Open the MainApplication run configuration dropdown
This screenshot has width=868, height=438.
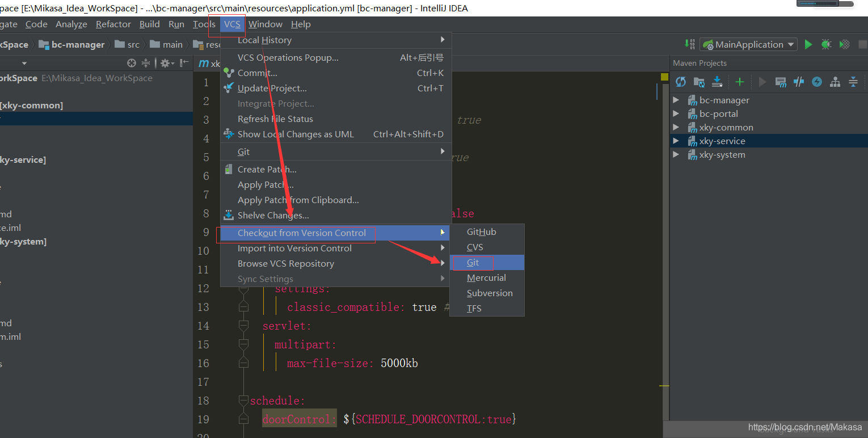(749, 44)
